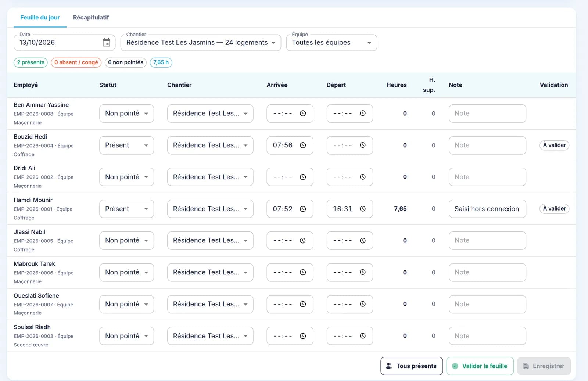Click the Note field for Souissi Riadh
This screenshot has height=381, width=588.
[487, 336]
